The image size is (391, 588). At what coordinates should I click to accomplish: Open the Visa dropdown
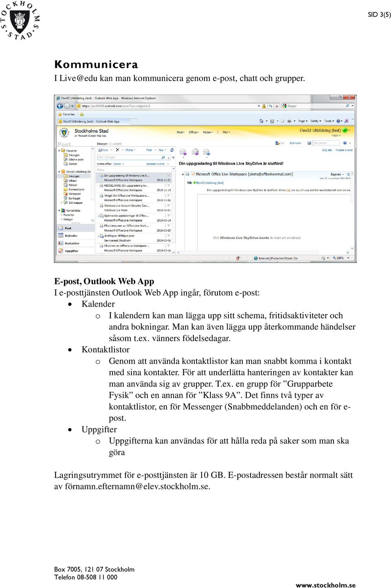pyautogui.click(x=162, y=150)
